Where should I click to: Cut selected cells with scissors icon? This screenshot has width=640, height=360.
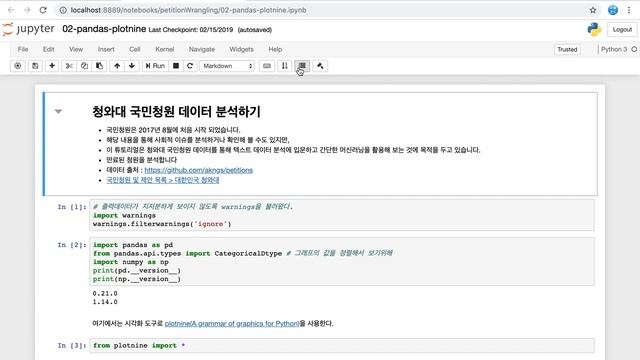coord(69,66)
